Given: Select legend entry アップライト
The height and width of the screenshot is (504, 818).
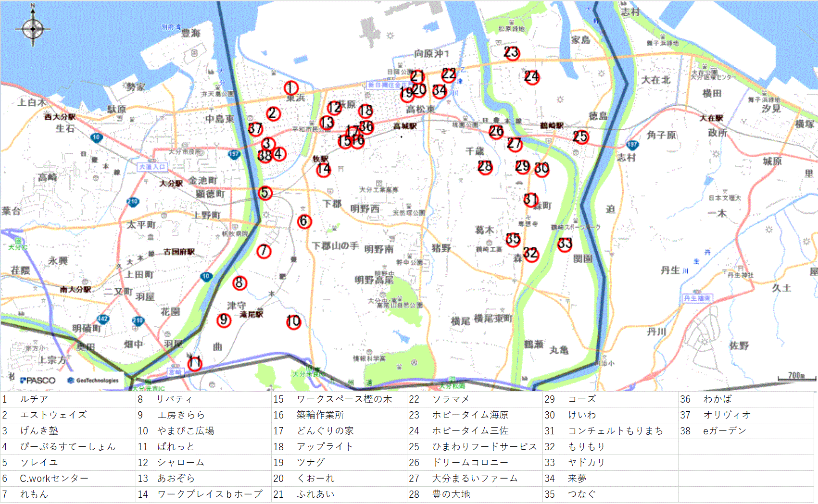Looking at the screenshot, I should point(325,446).
